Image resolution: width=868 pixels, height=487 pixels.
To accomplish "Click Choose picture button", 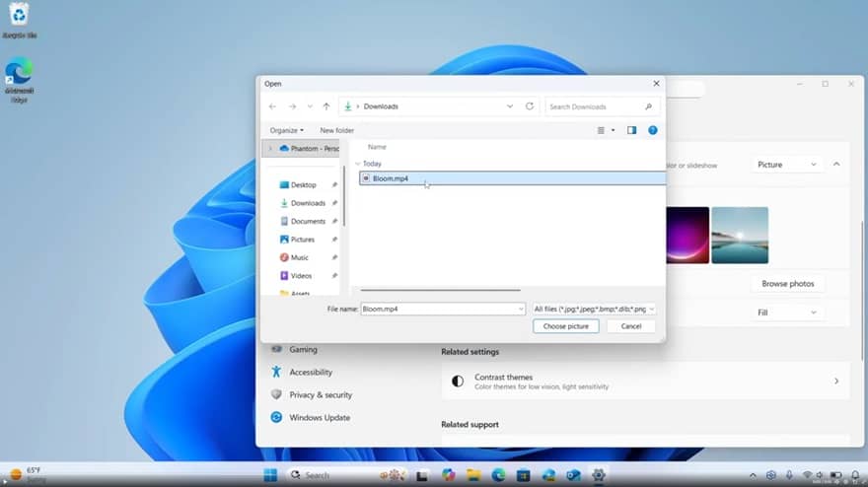I will [x=566, y=326].
